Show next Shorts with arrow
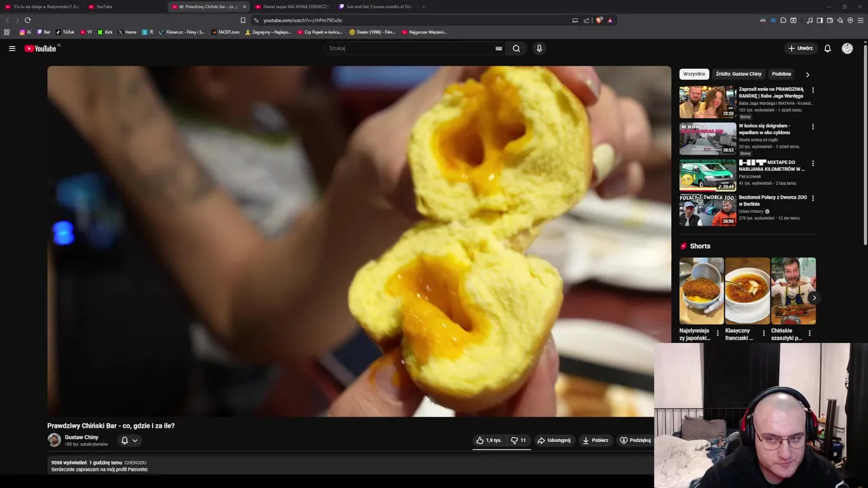 814,298
